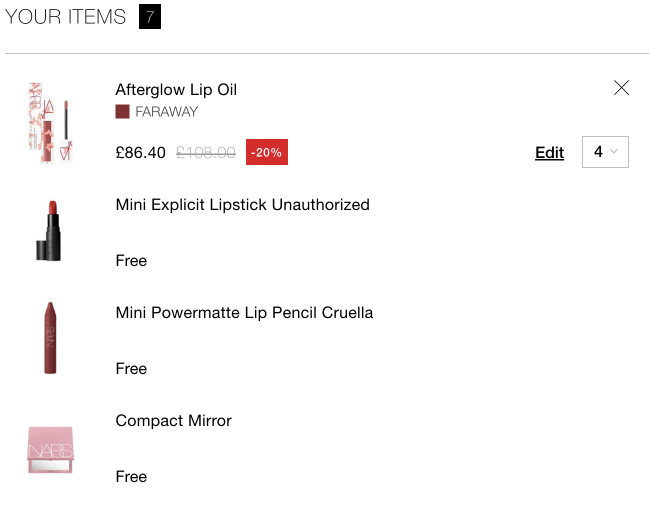Remove Afterglow Lip Oil with X icon
650x505 pixels.
tap(621, 87)
